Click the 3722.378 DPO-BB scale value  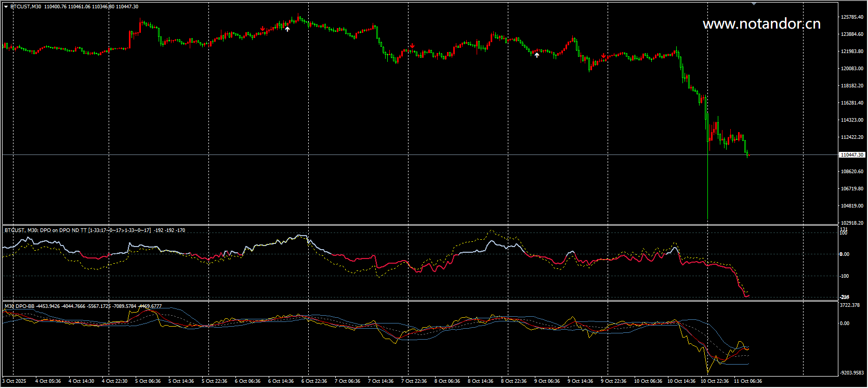coord(850,305)
